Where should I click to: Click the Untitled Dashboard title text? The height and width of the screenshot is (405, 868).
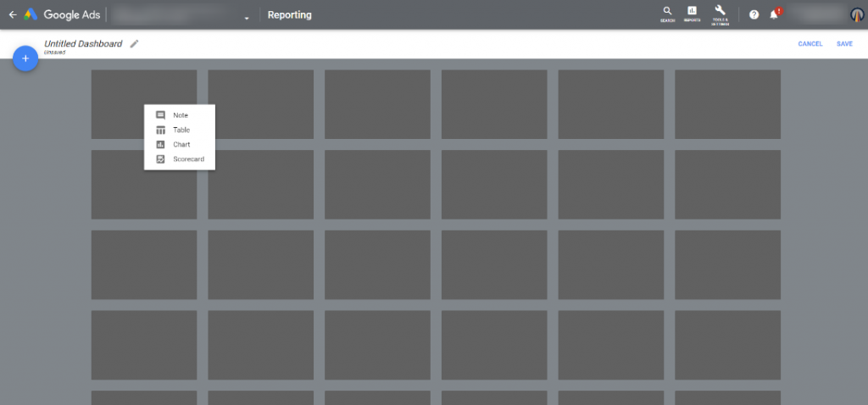(83, 43)
